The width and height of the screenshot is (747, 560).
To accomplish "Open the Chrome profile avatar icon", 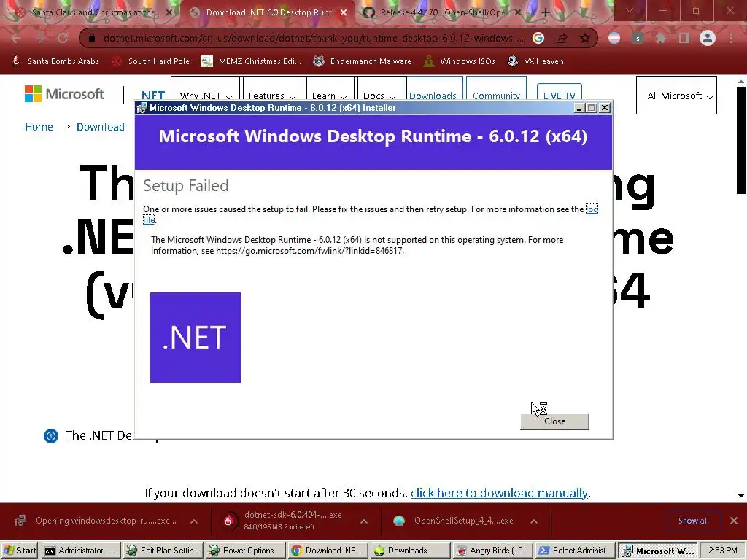I will coord(708,38).
